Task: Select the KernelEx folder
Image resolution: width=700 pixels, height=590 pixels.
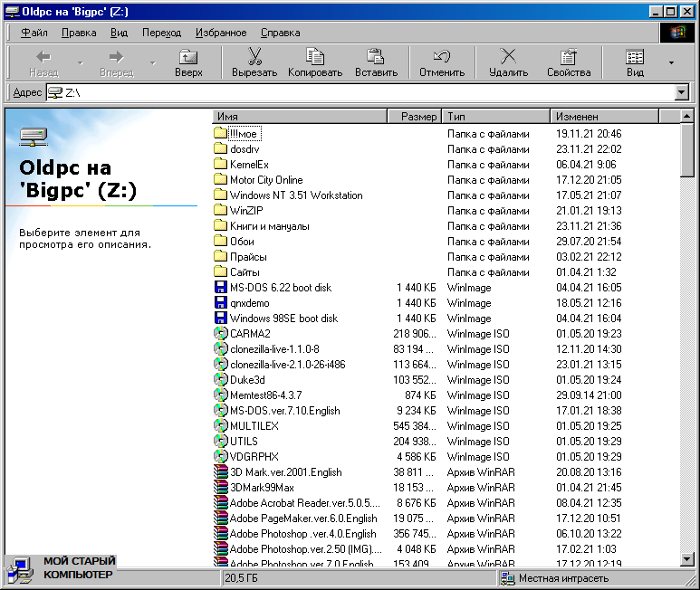Action: pyautogui.click(x=249, y=165)
